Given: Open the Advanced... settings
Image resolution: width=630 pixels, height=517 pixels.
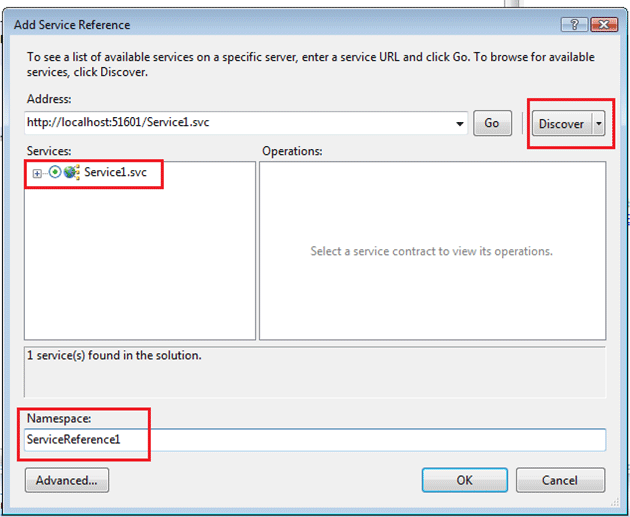Looking at the screenshot, I should pos(66,480).
